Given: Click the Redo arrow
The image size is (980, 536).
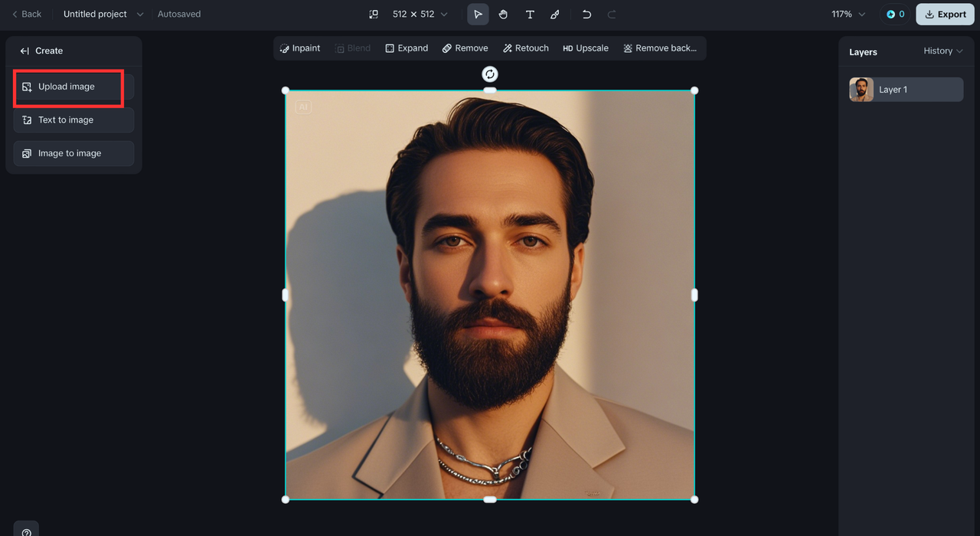Looking at the screenshot, I should (x=612, y=14).
